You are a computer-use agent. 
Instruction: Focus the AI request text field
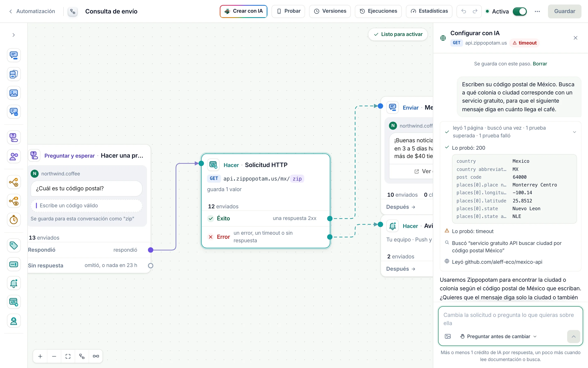(x=510, y=319)
